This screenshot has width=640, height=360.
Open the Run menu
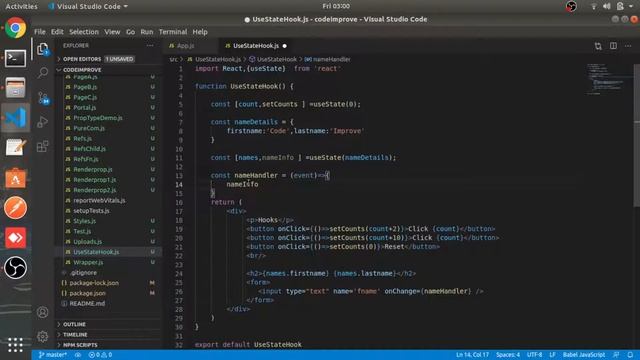(147, 32)
